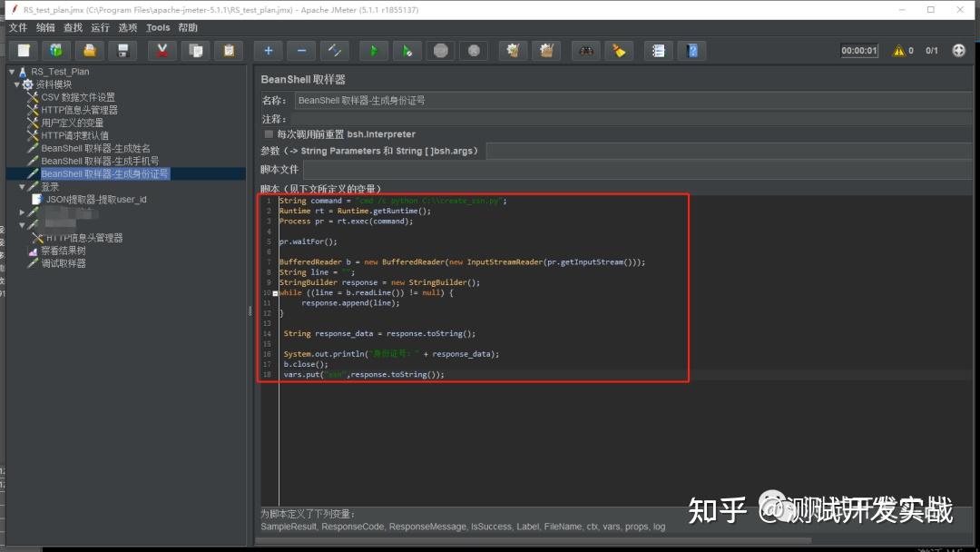Screen dimensions: 980x552
Task: Collapse the 资料模块 expander arrow
Action: click(x=17, y=84)
